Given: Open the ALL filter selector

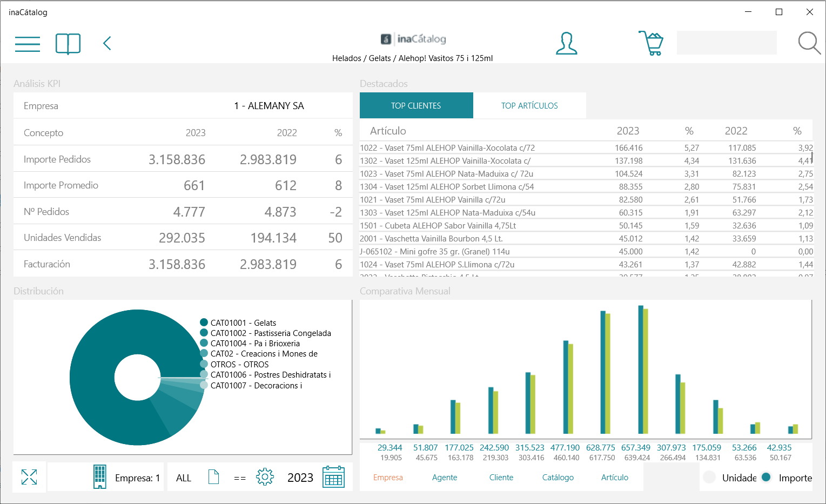Looking at the screenshot, I should coord(184,478).
